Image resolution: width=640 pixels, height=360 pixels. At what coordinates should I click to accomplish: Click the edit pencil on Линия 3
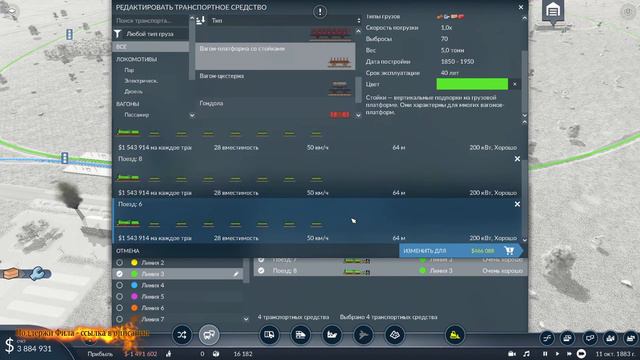pyautogui.click(x=236, y=274)
